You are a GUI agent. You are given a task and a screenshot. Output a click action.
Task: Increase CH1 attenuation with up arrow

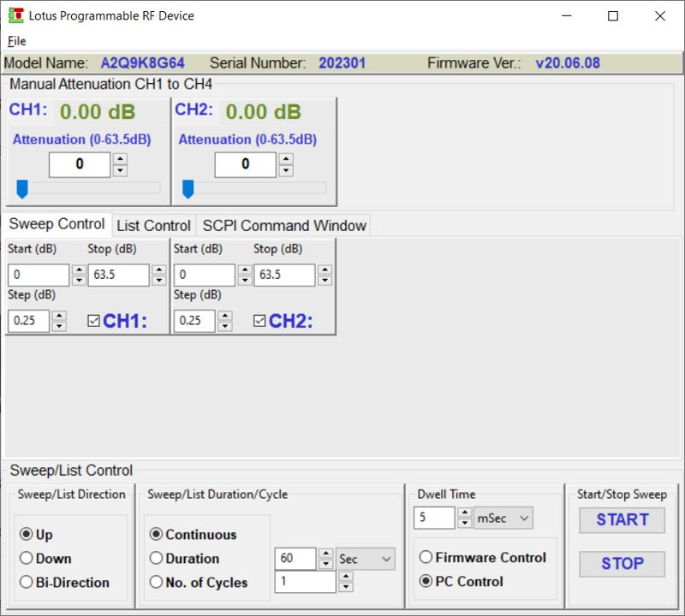pos(120,159)
